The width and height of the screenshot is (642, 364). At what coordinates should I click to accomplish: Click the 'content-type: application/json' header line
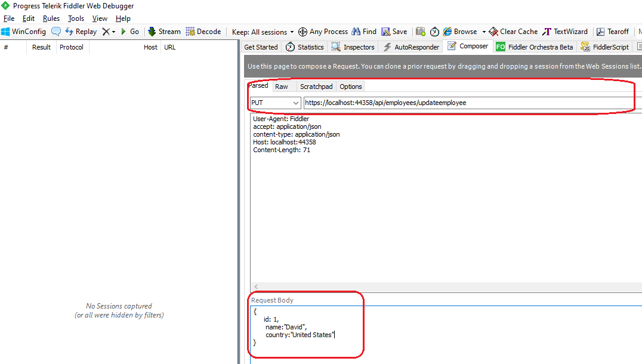[x=297, y=134]
